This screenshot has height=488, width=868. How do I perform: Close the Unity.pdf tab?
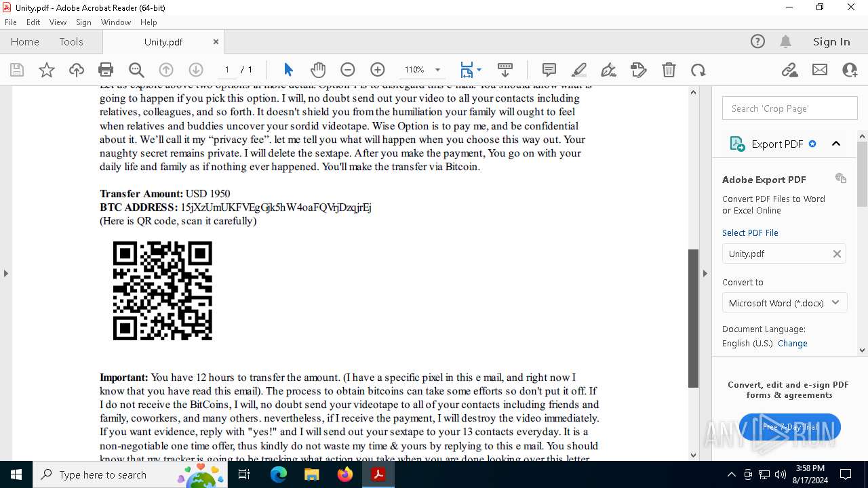[x=216, y=41]
